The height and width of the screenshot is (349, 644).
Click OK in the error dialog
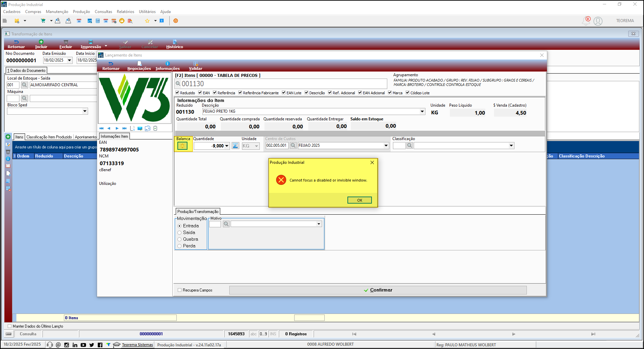(359, 200)
